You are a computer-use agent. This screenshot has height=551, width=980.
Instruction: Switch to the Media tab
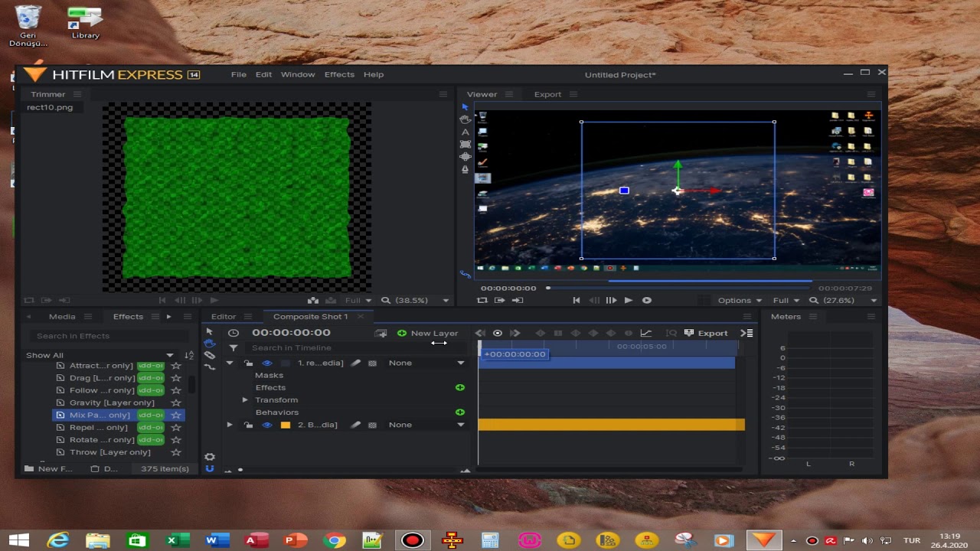62,316
